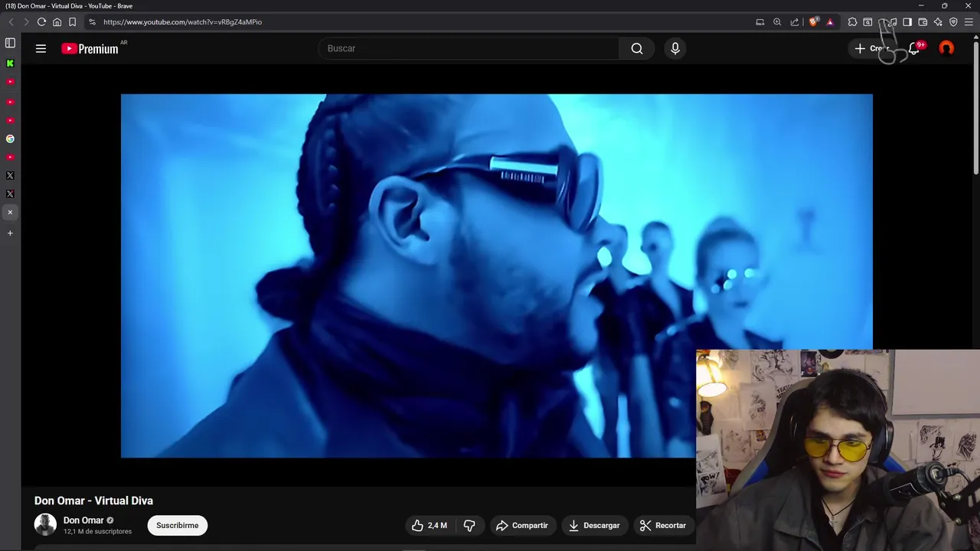
Task: Open the YouTube guide hamburger menu
Action: coord(41,48)
